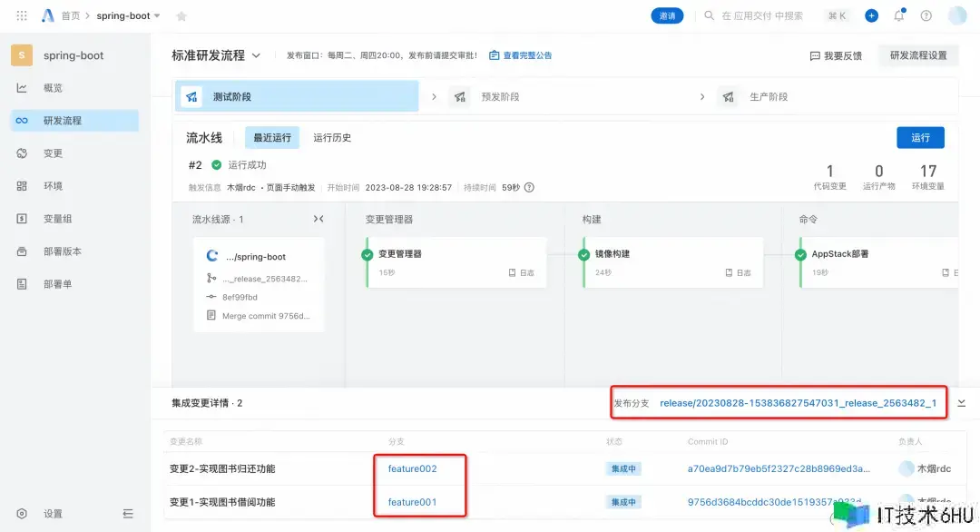Open the help question mark icon
This screenshot has width=980, height=532.
tap(926, 15)
